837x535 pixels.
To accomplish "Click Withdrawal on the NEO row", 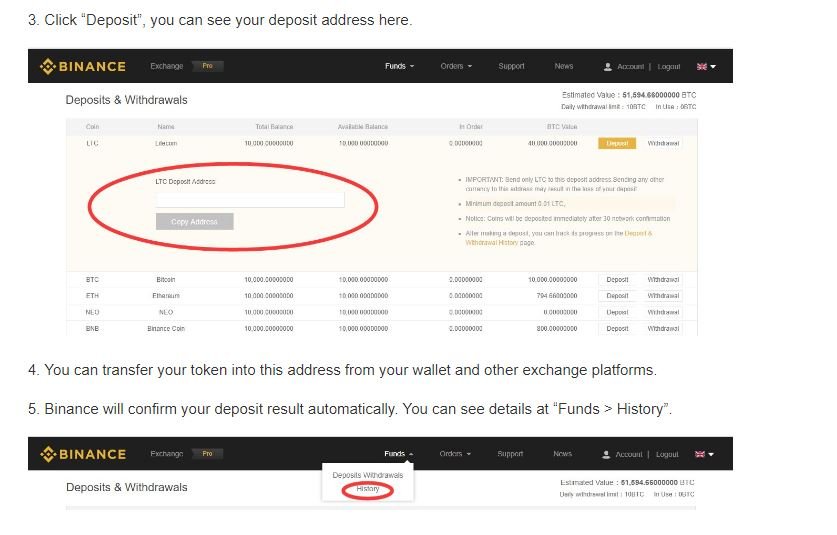I will [664, 312].
